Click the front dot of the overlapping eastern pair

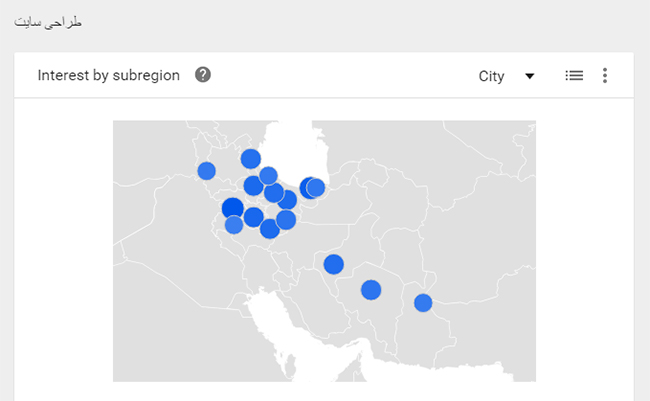[316, 187]
